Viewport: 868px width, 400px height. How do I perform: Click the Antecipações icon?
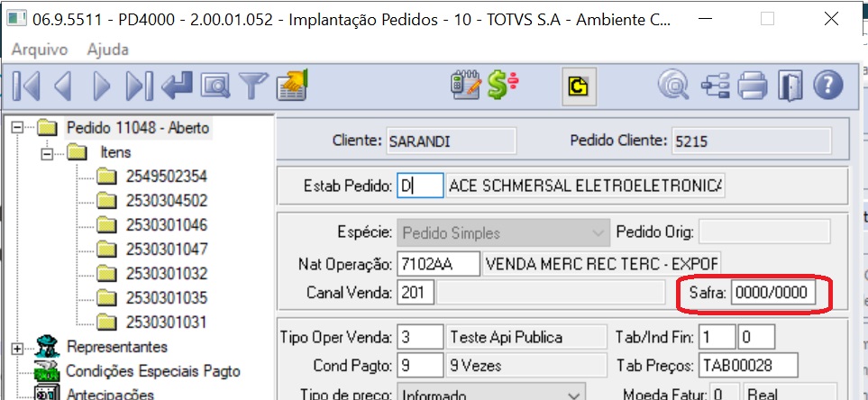[x=47, y=393]
